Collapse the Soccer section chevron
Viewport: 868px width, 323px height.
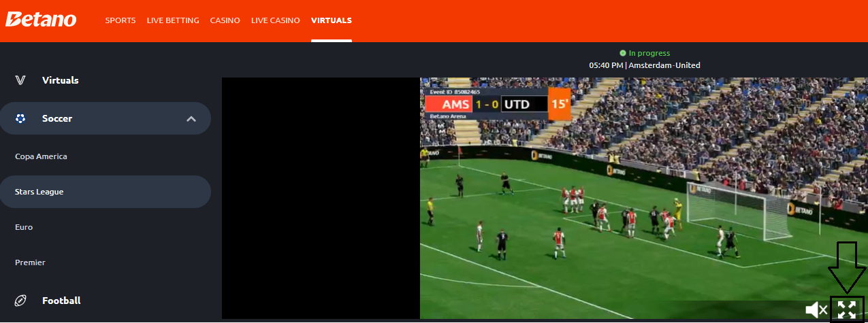(191, 119)
